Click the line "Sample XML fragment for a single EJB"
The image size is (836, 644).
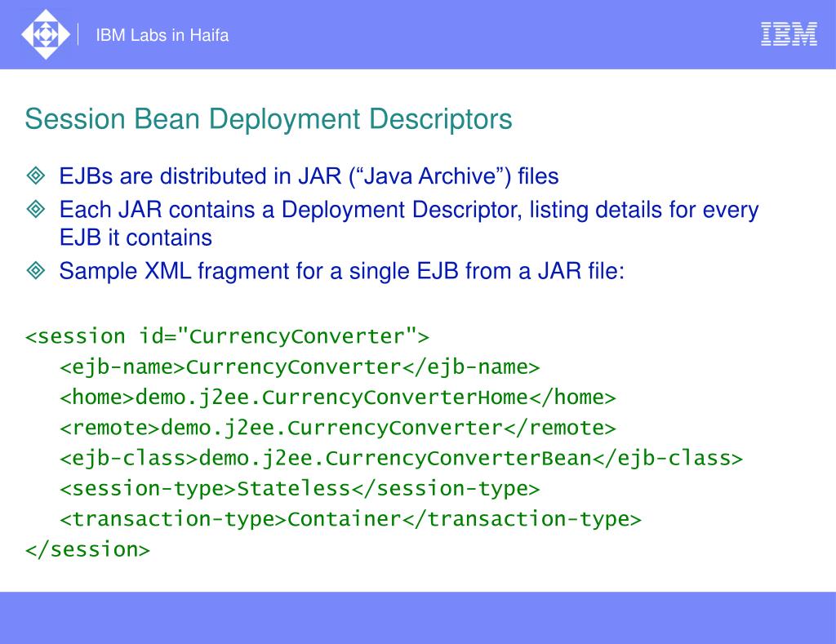tap(342, 271)
